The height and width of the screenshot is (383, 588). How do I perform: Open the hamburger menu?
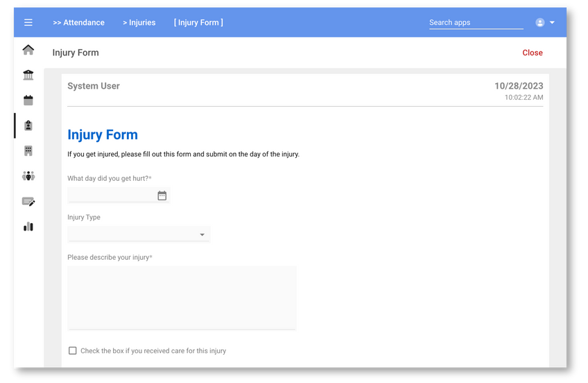(28, 22)
